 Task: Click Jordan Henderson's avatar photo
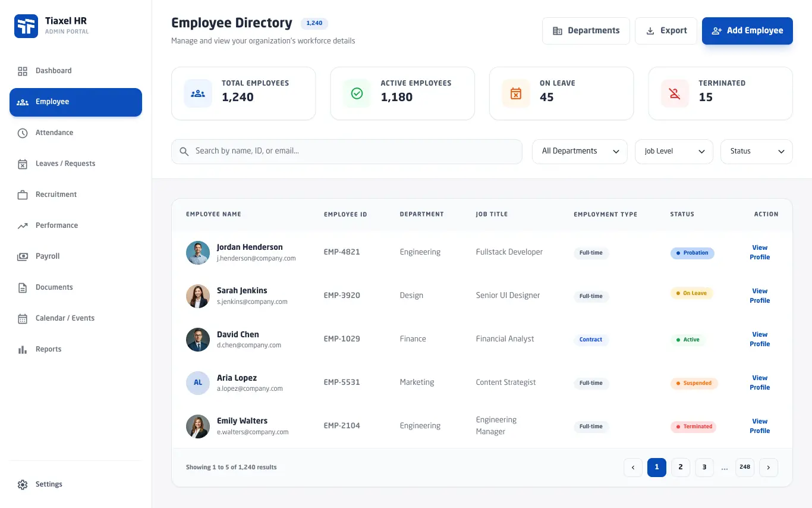tap(198, 253)
